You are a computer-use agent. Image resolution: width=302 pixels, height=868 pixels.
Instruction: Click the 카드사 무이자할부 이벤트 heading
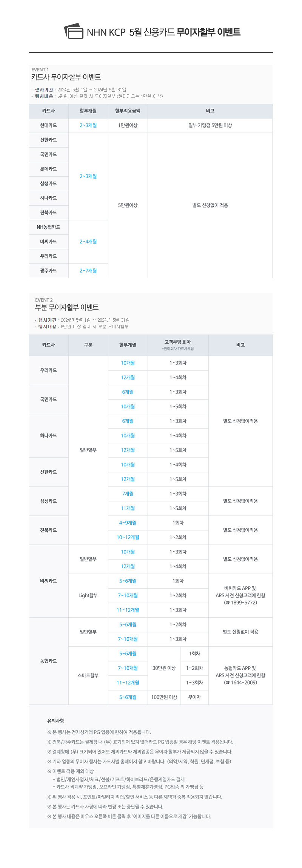pyautogui.click(x=66, y=77)
